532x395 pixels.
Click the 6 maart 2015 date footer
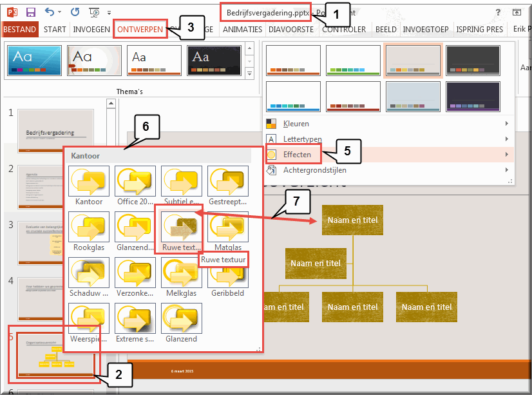click(182, 371)
